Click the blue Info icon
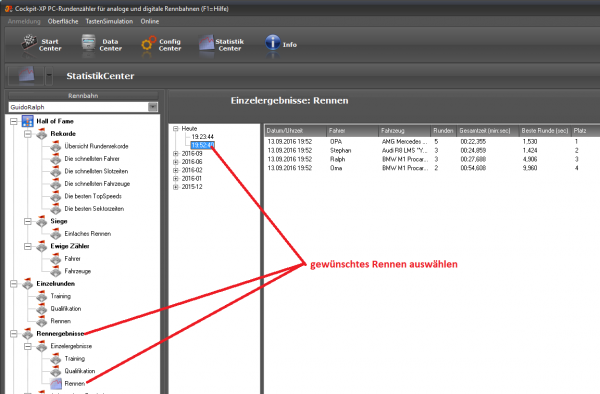Screen dimensions: 600x394 272,42
